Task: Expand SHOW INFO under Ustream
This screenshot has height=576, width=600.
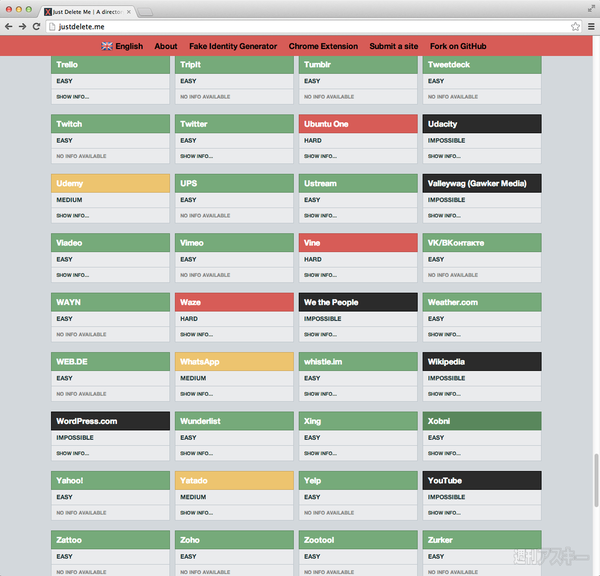Action: click(x=321, y=216)
